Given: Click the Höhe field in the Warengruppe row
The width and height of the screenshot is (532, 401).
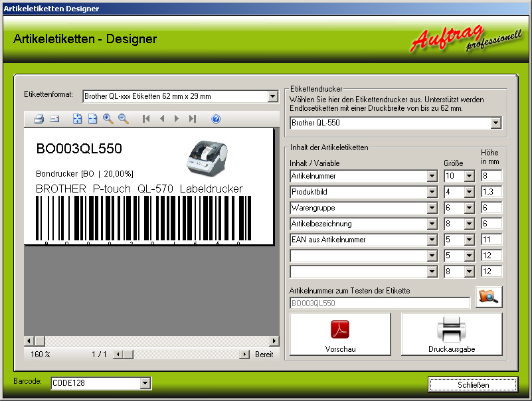Looking at the screenshot, I should pyautogui.click(x=491, y=208).
